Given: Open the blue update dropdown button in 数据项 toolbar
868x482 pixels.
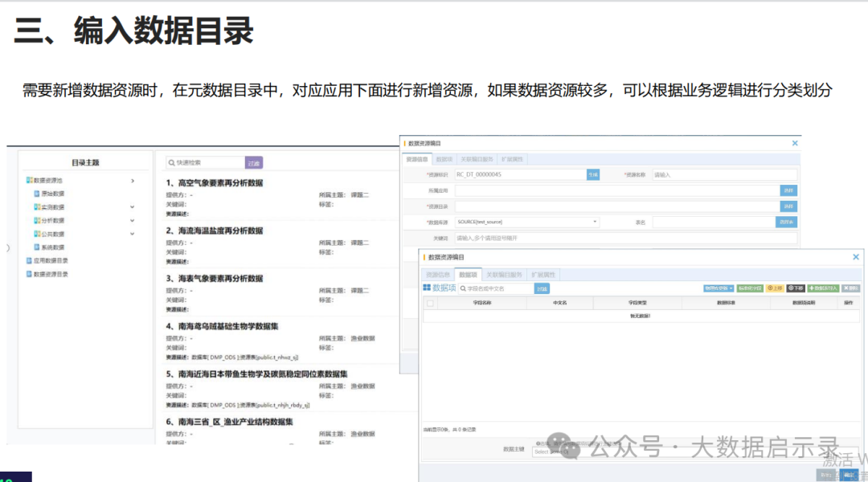Looking at the screenshot, I should pos(719,288).
